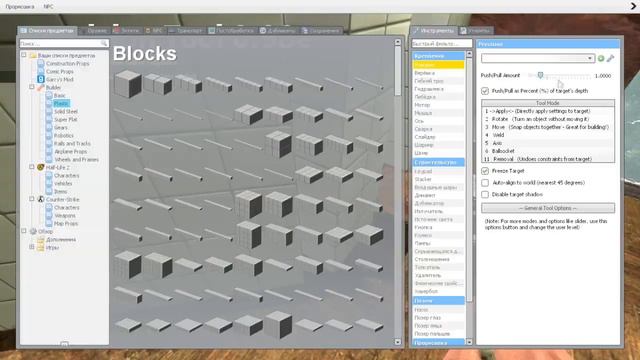Click the Counter-Strike game icon

41,199
